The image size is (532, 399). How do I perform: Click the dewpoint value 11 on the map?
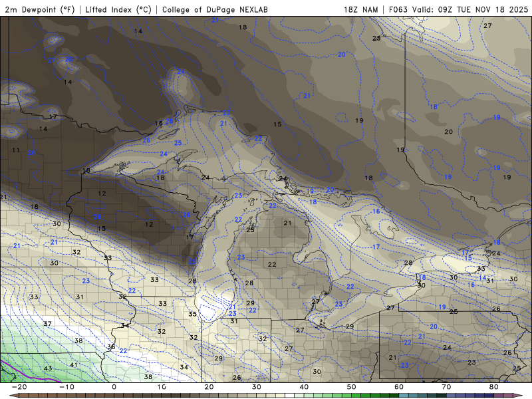click(x=16, y=150)
